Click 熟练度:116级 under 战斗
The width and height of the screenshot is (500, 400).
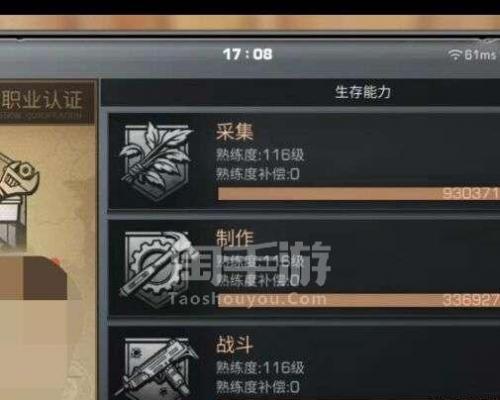pyautogui.click(x=260, y=368)
